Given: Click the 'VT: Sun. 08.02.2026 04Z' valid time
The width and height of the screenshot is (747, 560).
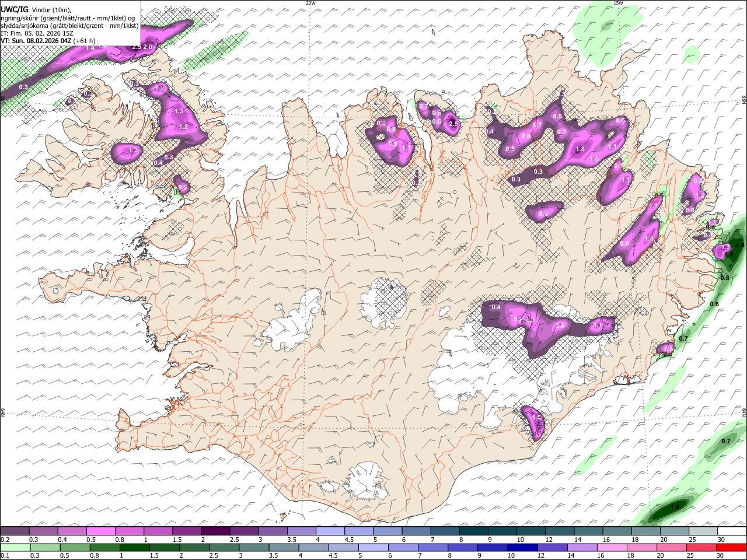Looking at the screenshot, I should point(36,41).
